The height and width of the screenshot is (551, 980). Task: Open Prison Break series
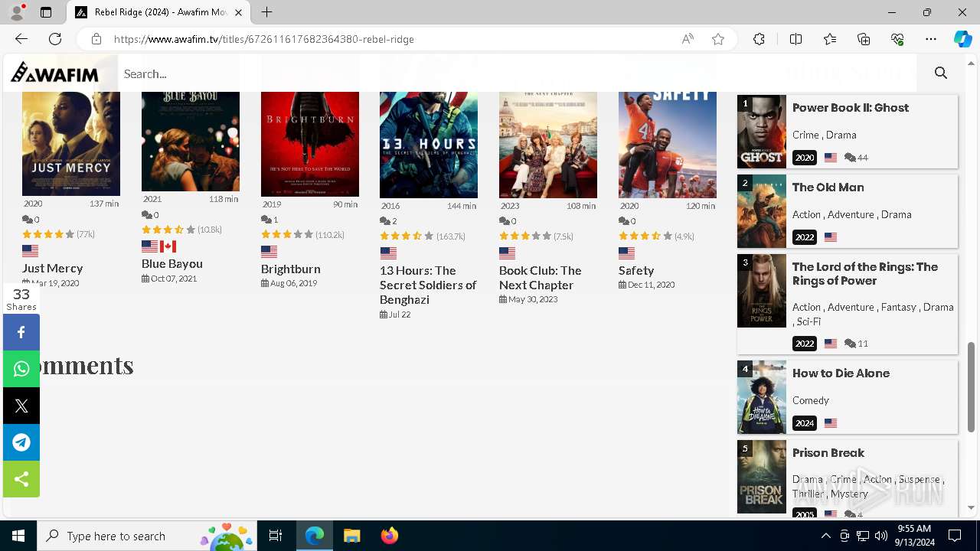tap(828, 452)
